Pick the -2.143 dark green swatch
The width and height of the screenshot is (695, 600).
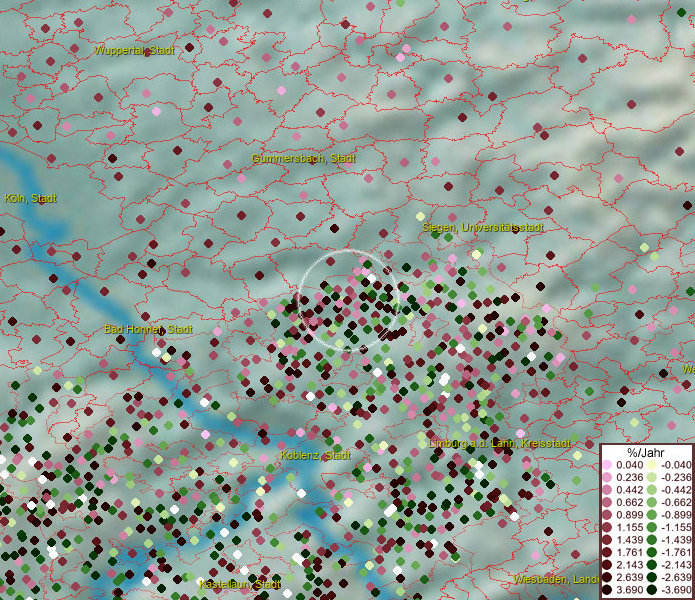652,565
